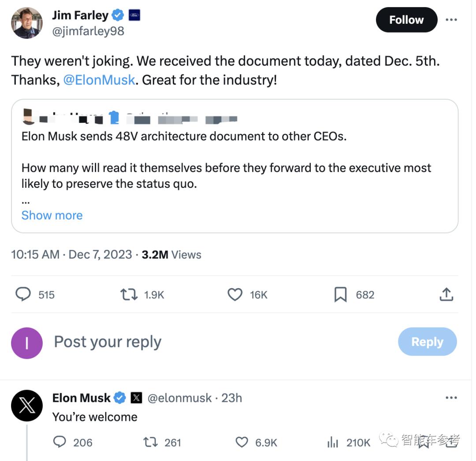Repost Elon Musk's reply with 261 reposts

tap(151, 442)
